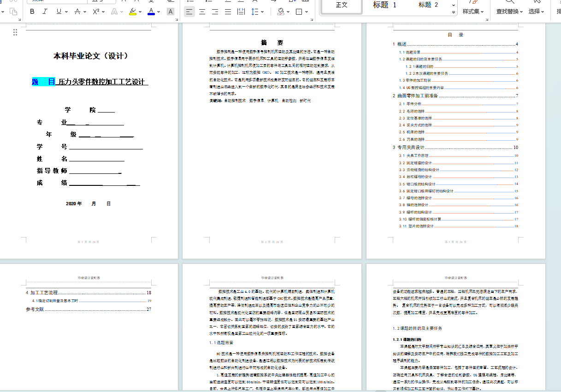Open font color dropdown arrow
Screen dimensions: 561x392
[159, 12]
